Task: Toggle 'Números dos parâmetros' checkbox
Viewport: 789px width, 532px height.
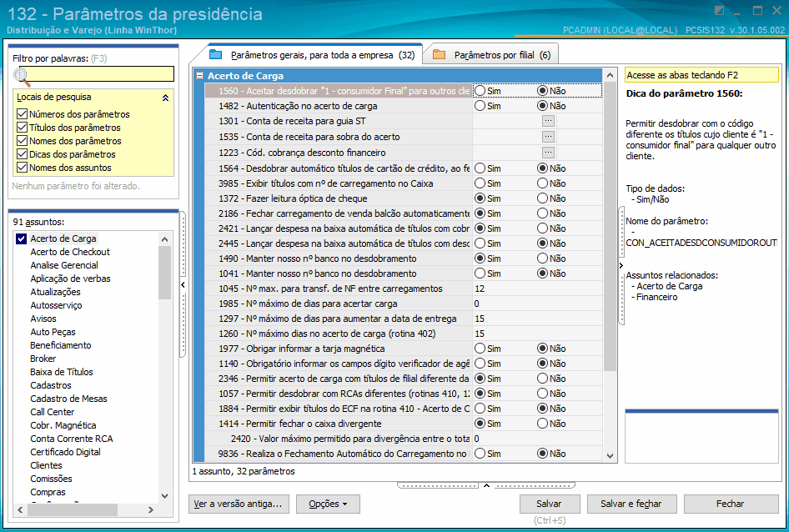Action: click(23, 113)
